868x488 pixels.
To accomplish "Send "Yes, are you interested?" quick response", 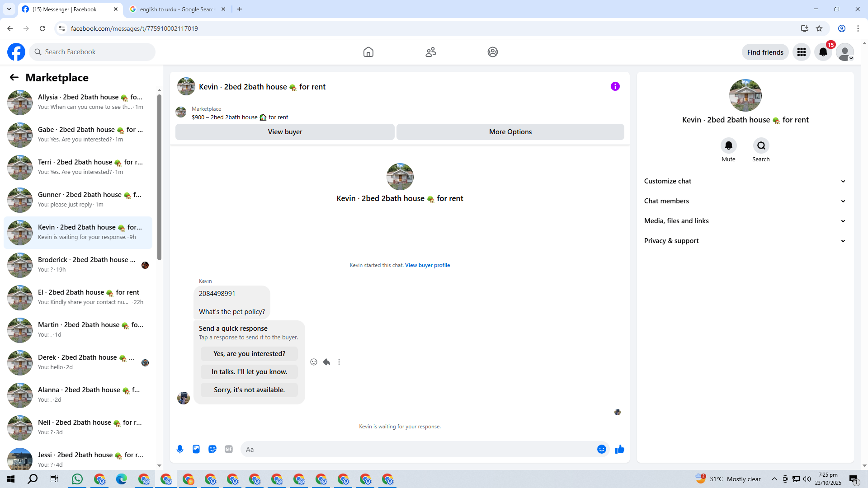I will coord(249,354).
